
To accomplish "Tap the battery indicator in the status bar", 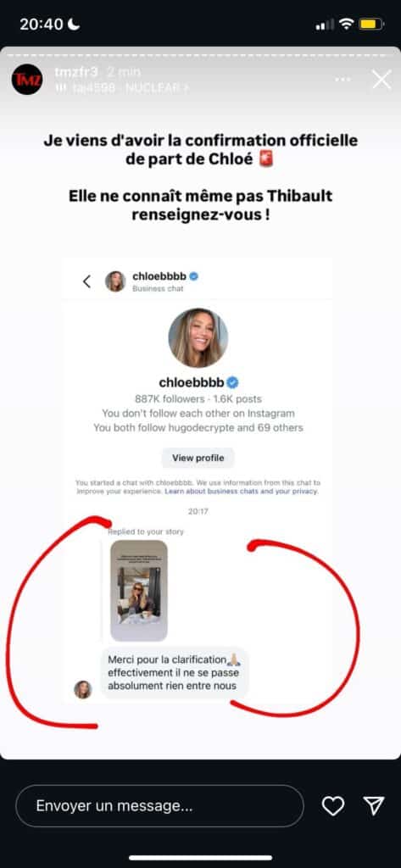I will [371, 24].
